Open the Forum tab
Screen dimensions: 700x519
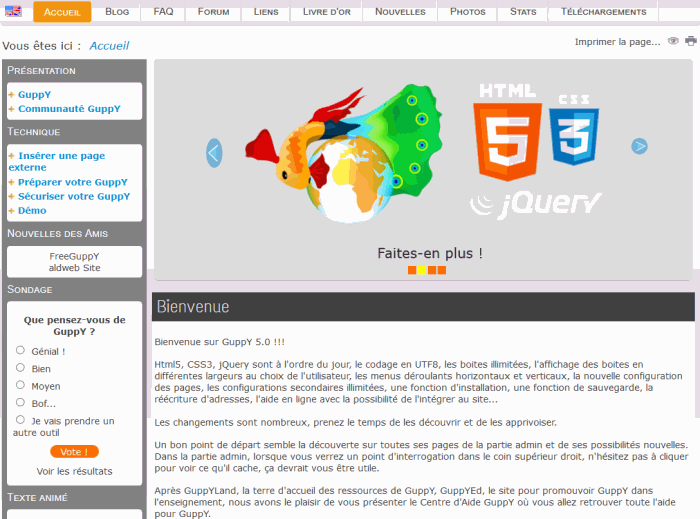point(213,12)
